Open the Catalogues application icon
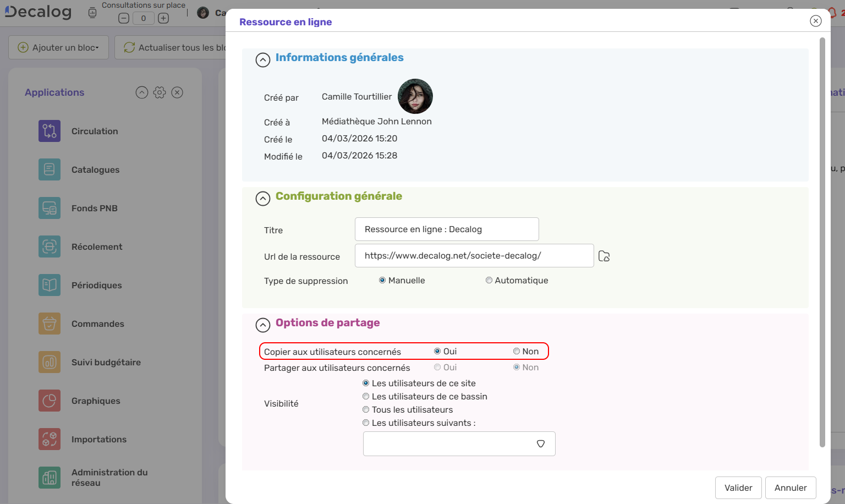 50,169
